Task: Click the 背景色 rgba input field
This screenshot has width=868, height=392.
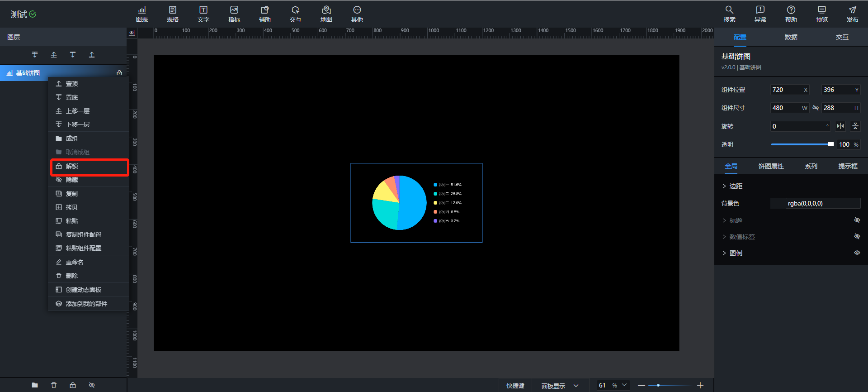Action: click(x=822, y=204)
